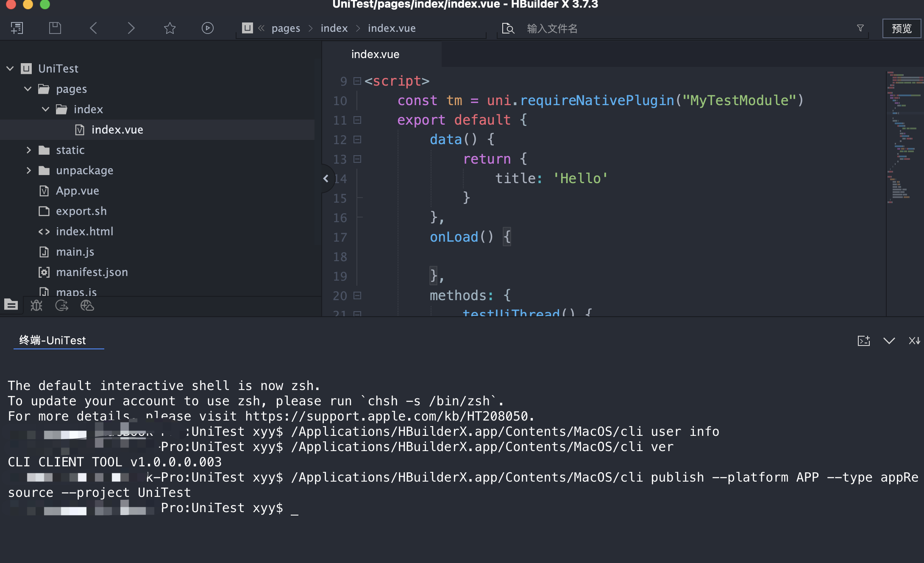
Task: Open export.sh in the file tree
Action: (81, 211)
